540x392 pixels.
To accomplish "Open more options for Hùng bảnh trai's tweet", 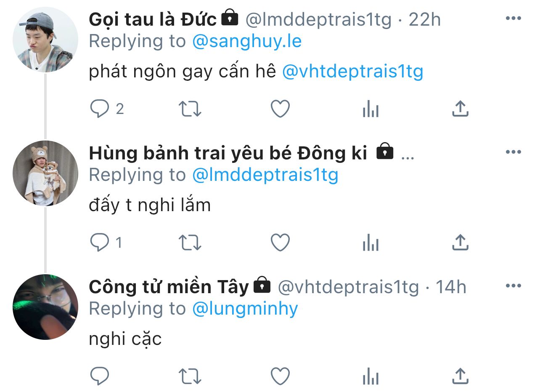I will tap(514, 152).
